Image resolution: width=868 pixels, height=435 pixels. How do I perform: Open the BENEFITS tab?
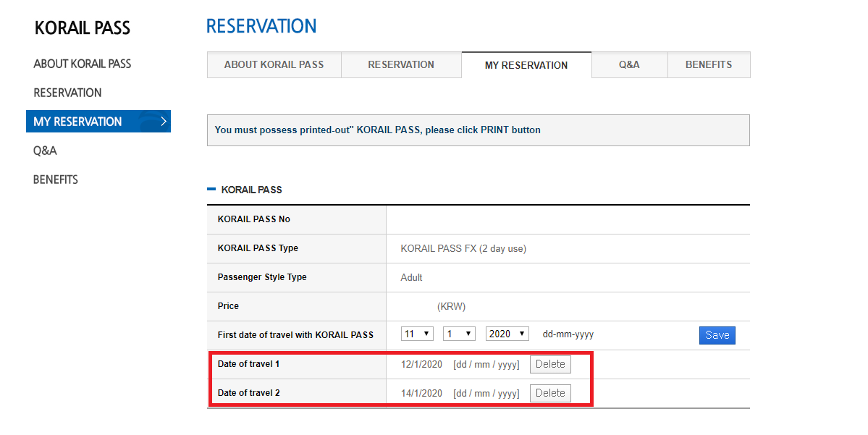709,64
